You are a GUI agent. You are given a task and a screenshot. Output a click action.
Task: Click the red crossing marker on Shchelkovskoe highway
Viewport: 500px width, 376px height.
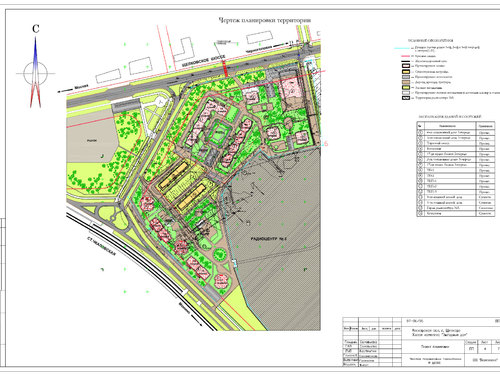pyautogui.click(x=225, y=69)
